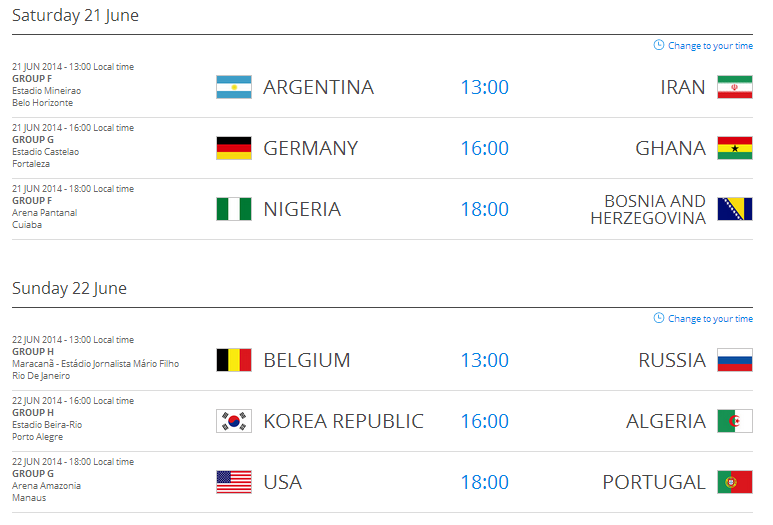
Task: Click the Portugal flag icon
Action: 735,482
